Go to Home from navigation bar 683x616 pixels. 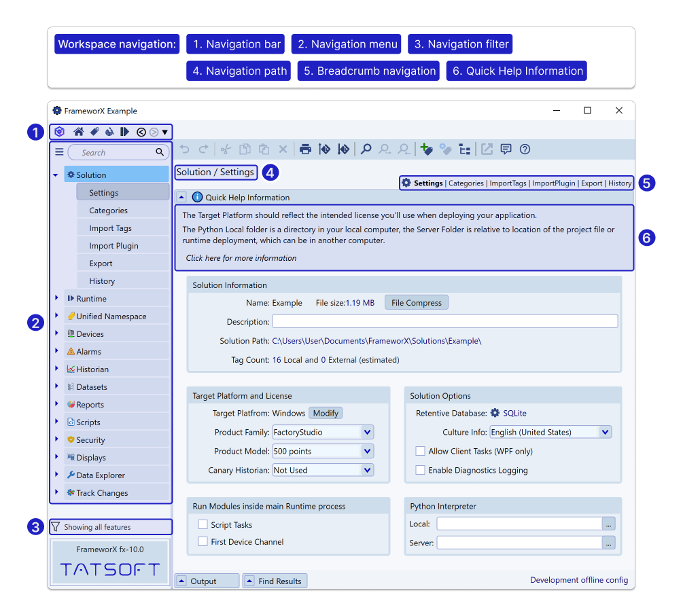79,132
